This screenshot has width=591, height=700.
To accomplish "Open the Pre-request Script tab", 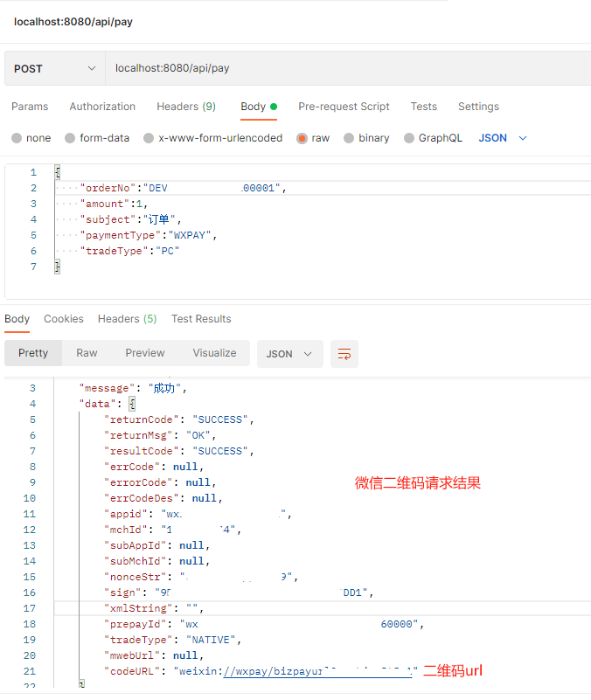I will click(x=344, y=107).
